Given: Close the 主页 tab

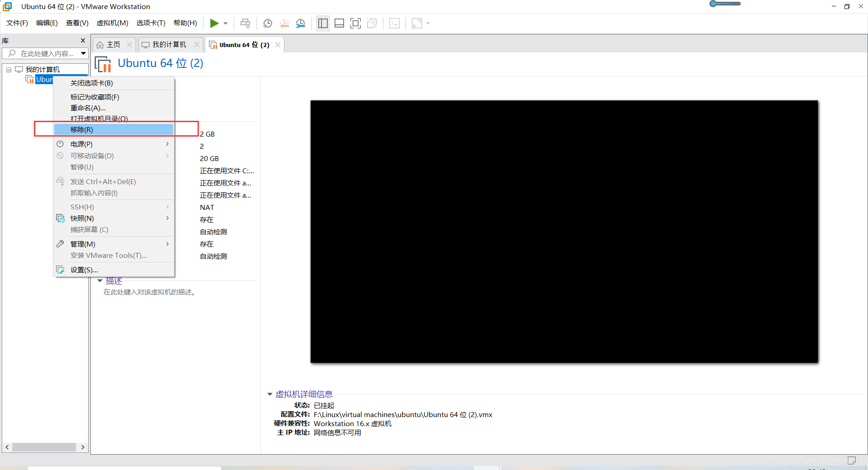Looking at the screenshot, I should [x=130, y=44].
